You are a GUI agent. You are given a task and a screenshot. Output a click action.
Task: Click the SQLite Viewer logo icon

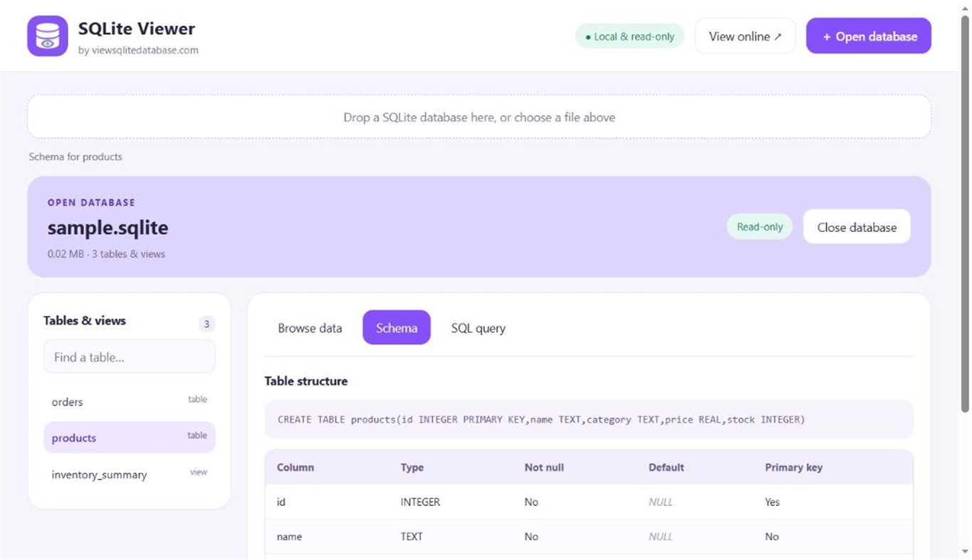point(48,36)
